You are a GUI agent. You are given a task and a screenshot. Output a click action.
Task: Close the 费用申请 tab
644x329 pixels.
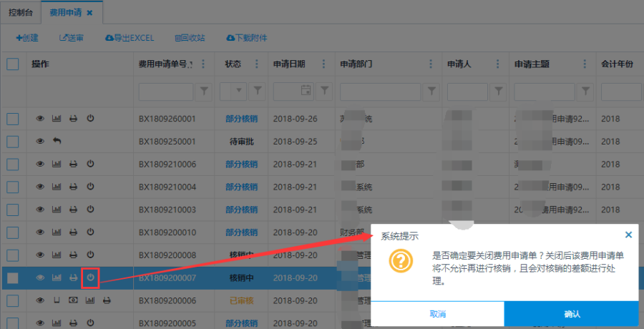tap(89, 13)
